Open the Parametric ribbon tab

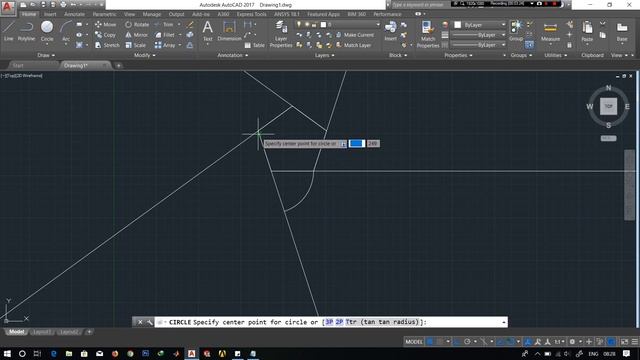104,14
